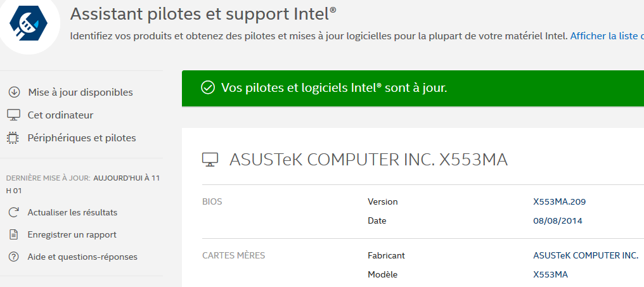644x287 pixels.
Task: Click the ASUSTeK COMPUTER INC. X553MA heading
Action: click(x=368, y=160)
